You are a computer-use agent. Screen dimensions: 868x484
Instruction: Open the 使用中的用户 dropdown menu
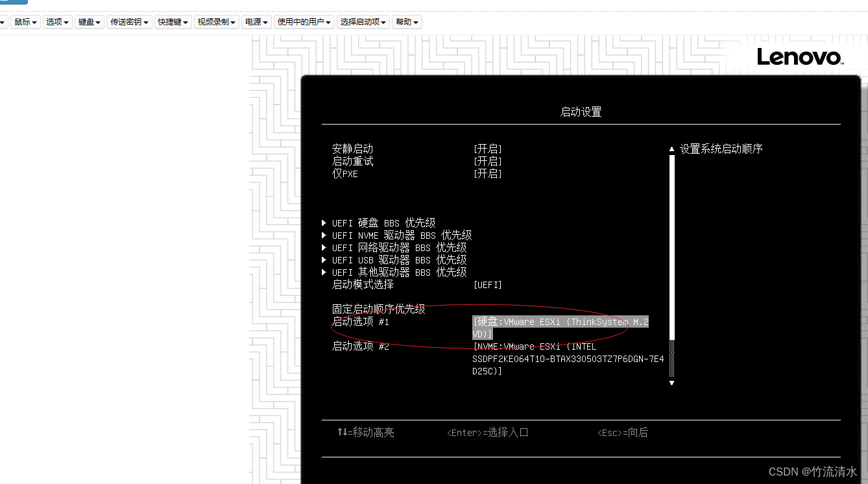tap(304, 22)
